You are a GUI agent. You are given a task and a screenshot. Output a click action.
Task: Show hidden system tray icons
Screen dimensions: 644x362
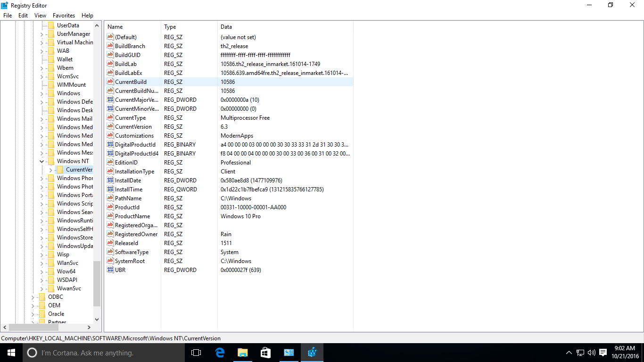pyautogui.click(x=569, y=353)
